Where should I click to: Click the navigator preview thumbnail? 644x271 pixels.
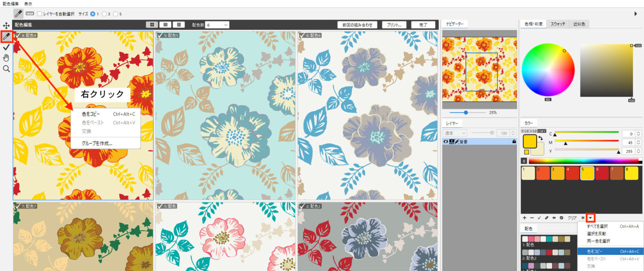tap(480, 70)
